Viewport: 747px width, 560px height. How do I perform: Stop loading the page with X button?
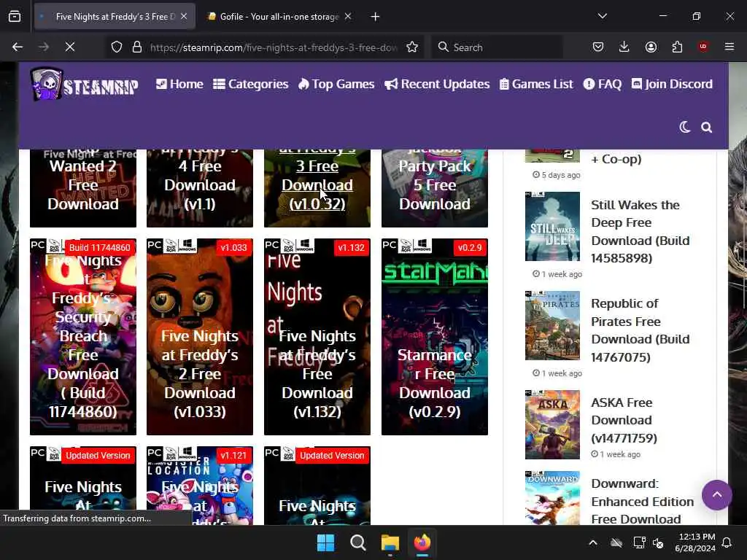[x=69, y=47]
